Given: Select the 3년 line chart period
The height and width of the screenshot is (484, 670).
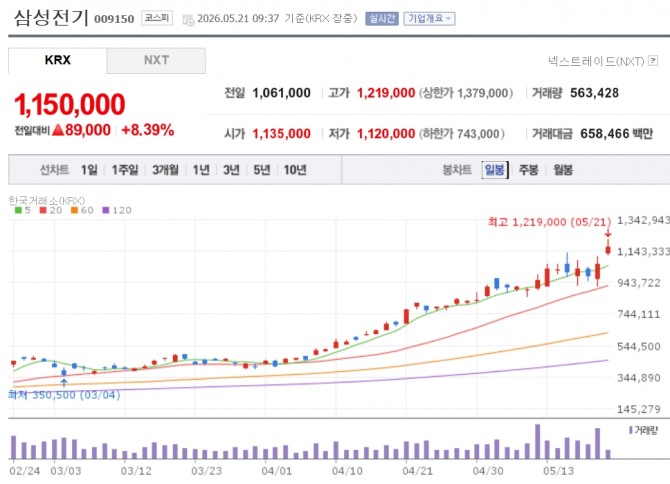Looking at the screenshot, I should coord(231,170).
